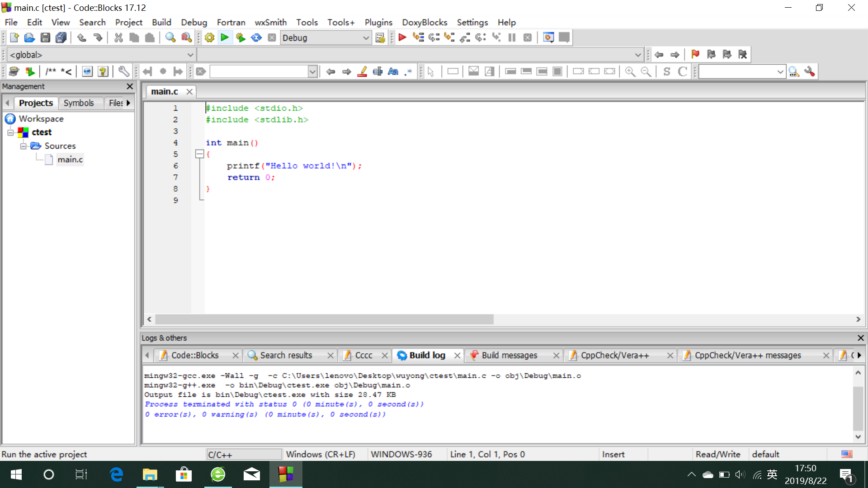
Task: Open Replace with the magnifier-R icon
Action: [186, 38]
